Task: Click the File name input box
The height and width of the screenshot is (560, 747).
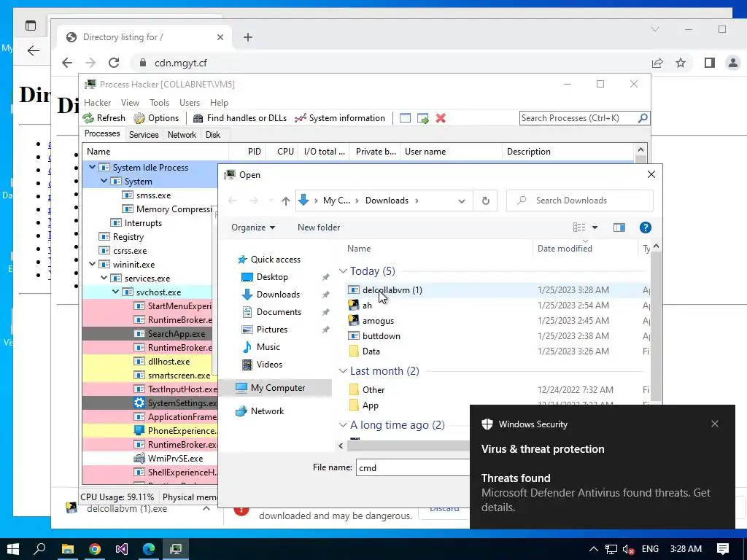Action: coord(413,467)
